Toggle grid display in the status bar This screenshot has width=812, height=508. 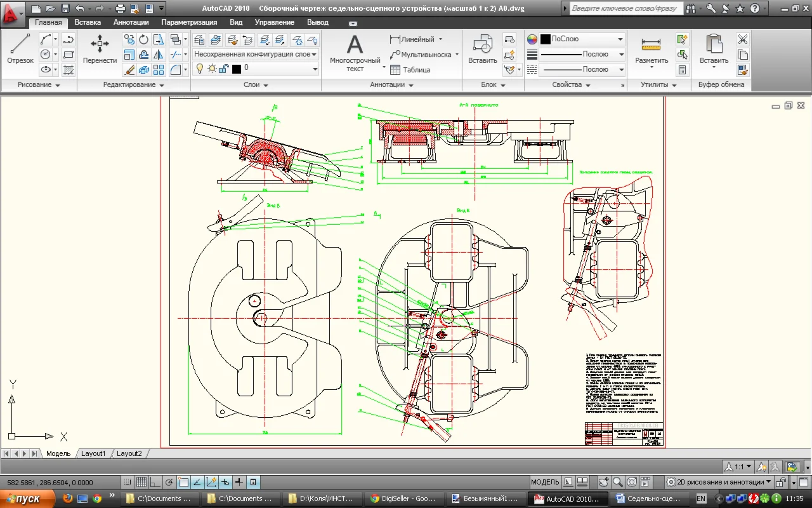pos(141,482)
